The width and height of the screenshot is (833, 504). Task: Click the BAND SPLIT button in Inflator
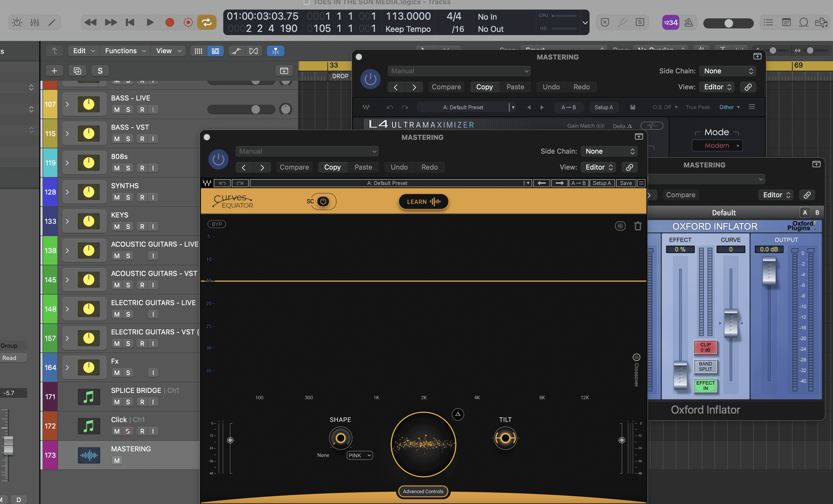click(x=705, y=366)
